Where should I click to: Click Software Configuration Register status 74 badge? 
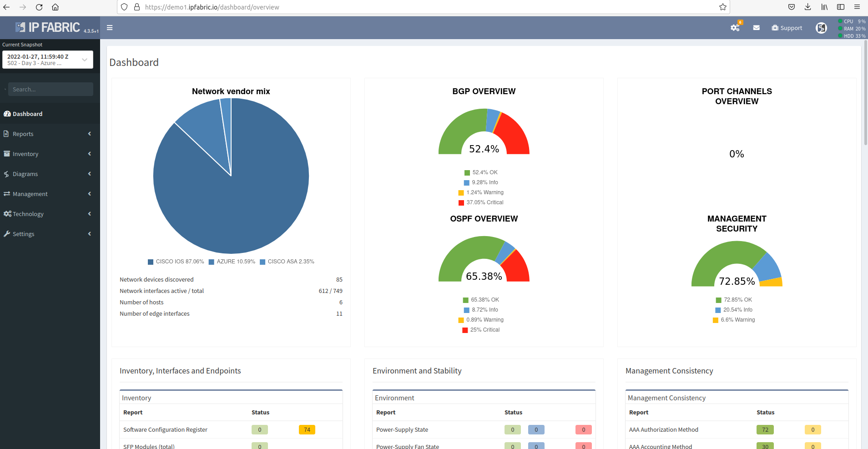coord(307,429)
